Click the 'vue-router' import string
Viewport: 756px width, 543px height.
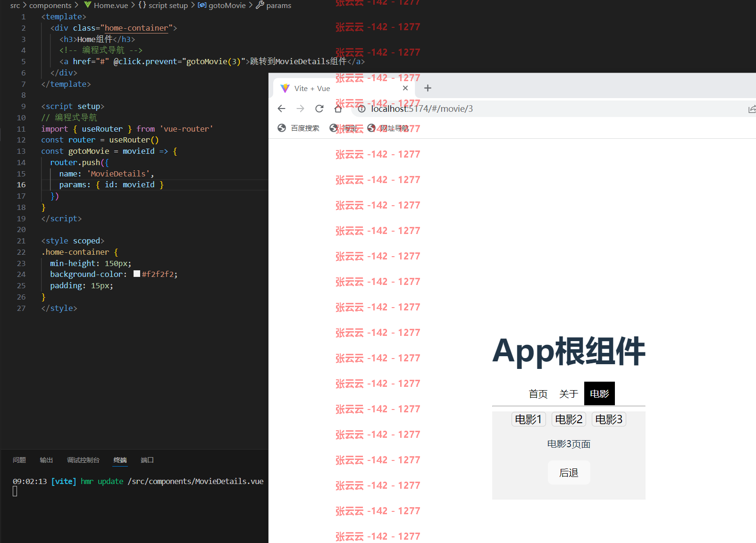click(186, 129)
